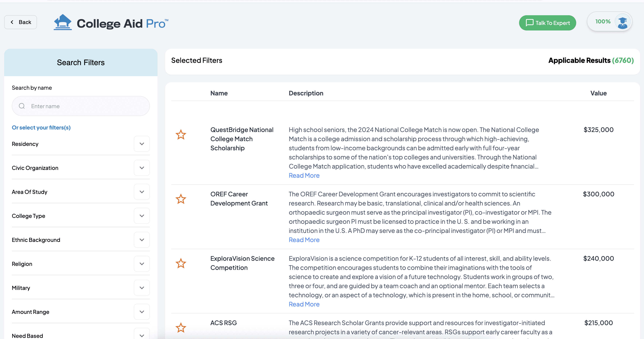Click the $215,000 value

598,323
